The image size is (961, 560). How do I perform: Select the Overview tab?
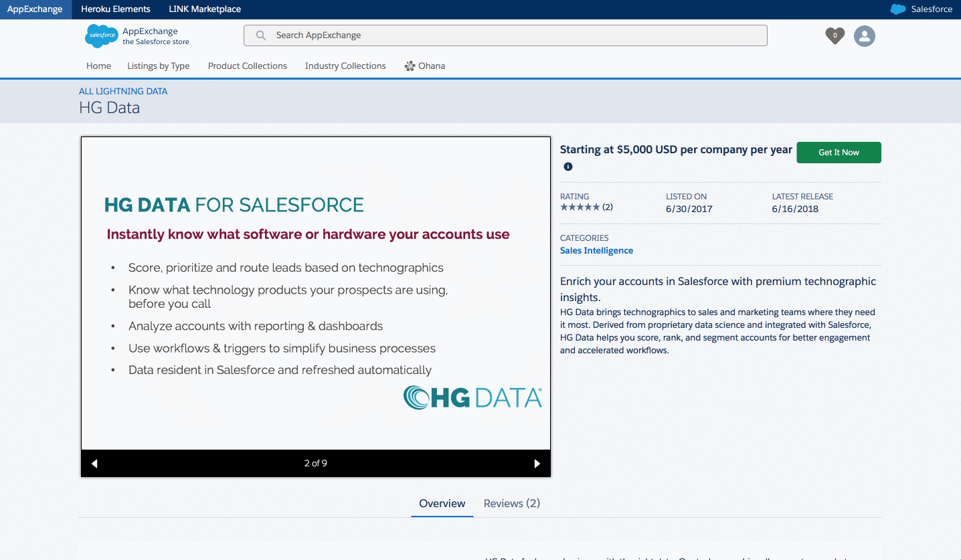(442, 504)
